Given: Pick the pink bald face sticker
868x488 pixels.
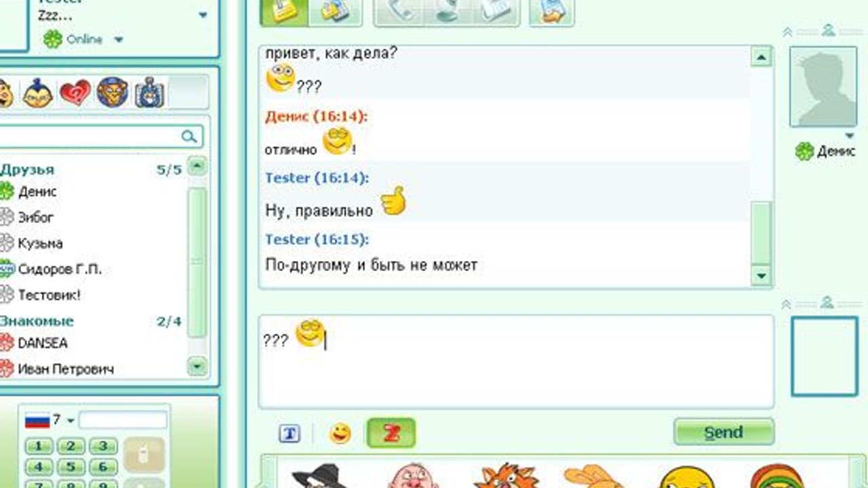Looking at the screenshot, I should pyautogui.click(x=414, y=476).
